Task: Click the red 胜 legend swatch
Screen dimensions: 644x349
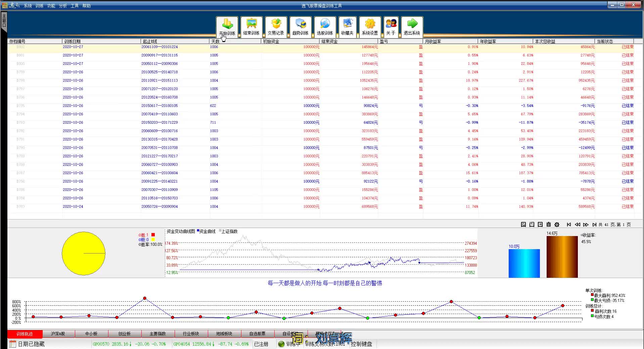Action: pos(153,235)
